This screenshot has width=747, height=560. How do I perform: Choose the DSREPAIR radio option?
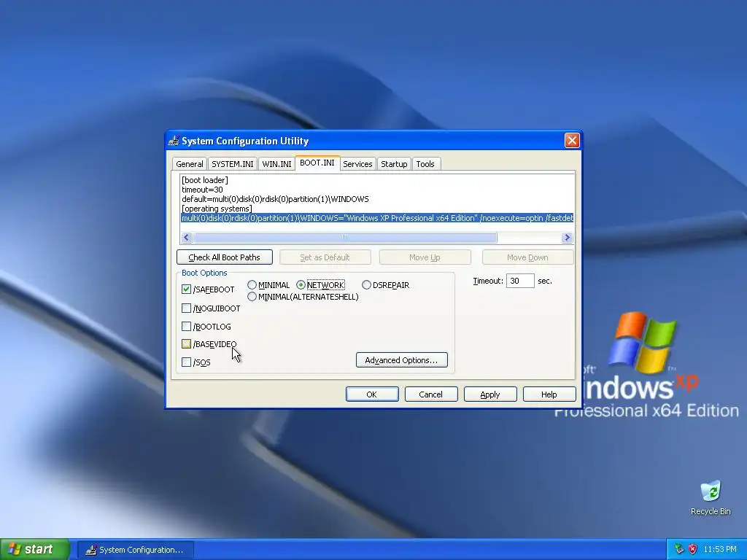tap(366, 285)
